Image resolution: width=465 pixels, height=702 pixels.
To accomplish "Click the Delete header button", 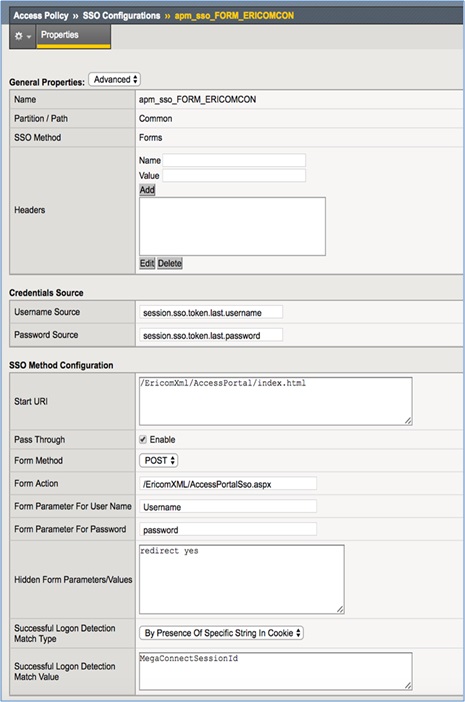I will coord(170,263).
